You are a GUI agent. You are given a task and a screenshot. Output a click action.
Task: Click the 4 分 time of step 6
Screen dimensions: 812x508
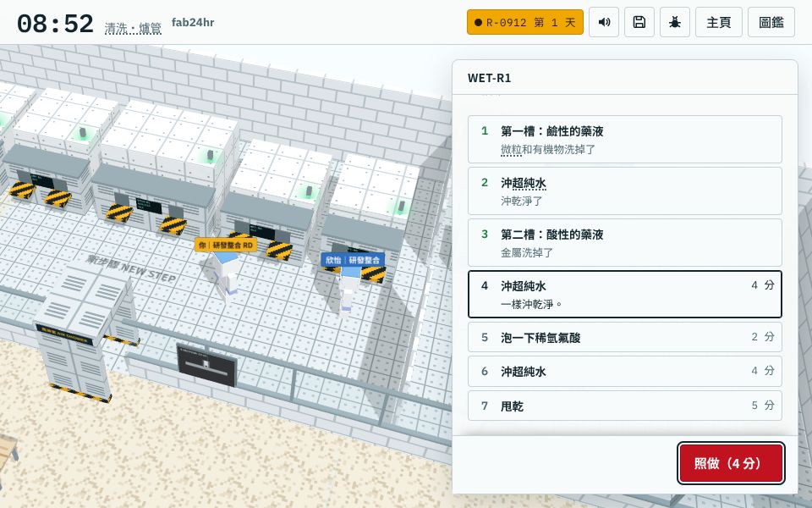[x=763, y=371]
